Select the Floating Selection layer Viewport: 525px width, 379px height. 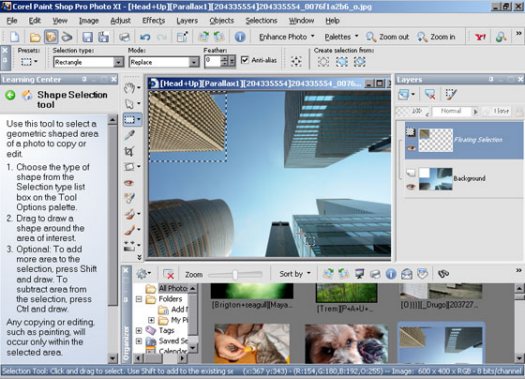pos(463,140)
